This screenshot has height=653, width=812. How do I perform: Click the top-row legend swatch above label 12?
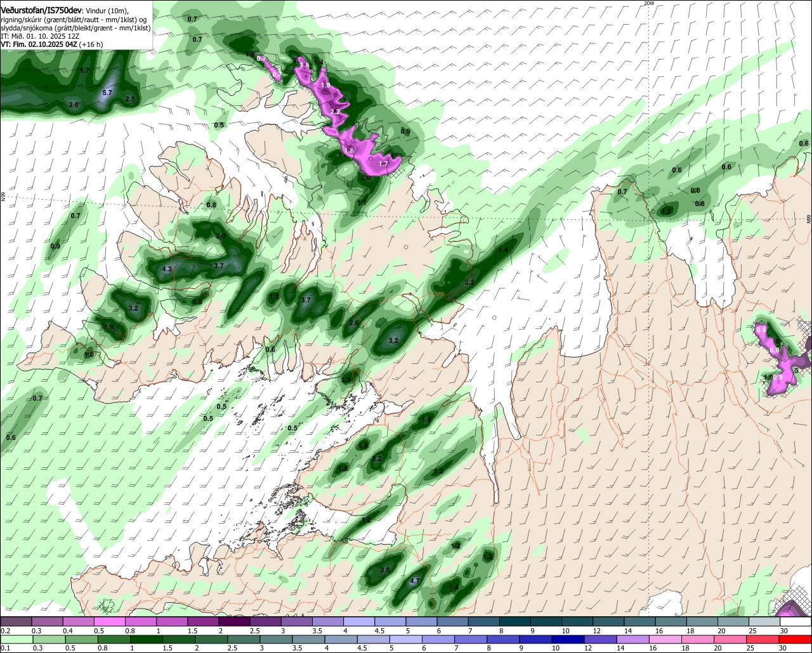(x=608, y=622)
